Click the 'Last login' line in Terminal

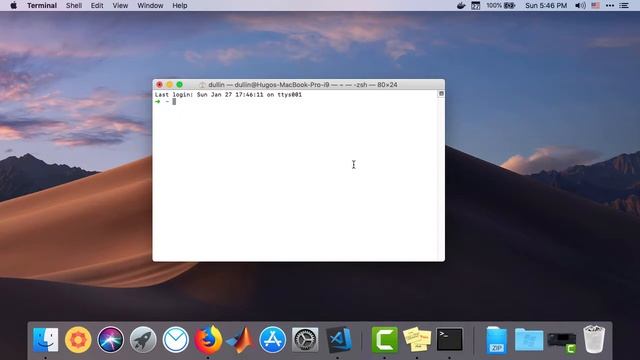coord(228,94)
